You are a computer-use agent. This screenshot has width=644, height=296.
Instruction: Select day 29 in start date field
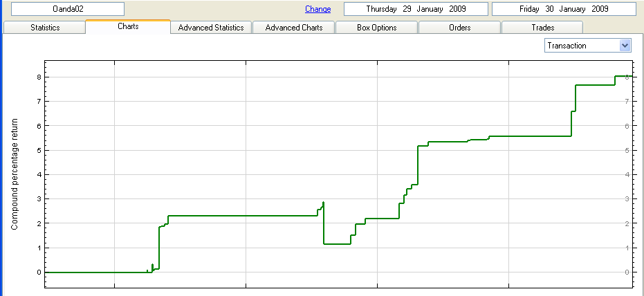click(407, 9)
